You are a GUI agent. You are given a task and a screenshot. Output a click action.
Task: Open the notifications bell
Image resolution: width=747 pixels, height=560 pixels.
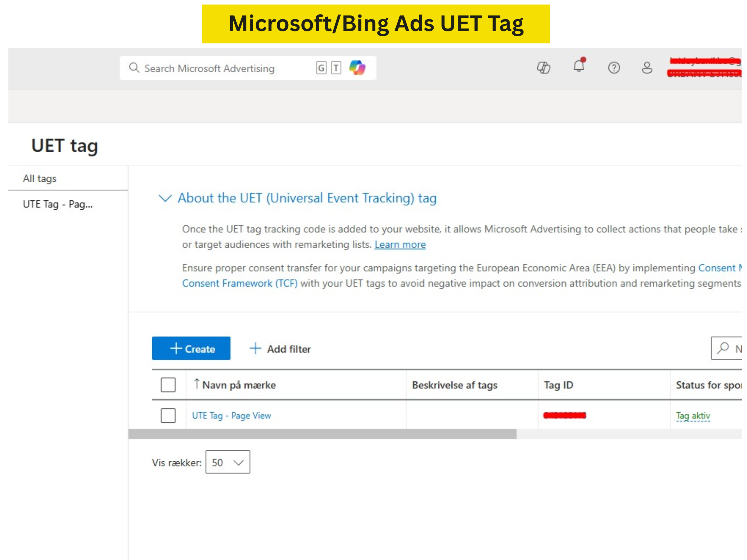(x=579, y=66)
